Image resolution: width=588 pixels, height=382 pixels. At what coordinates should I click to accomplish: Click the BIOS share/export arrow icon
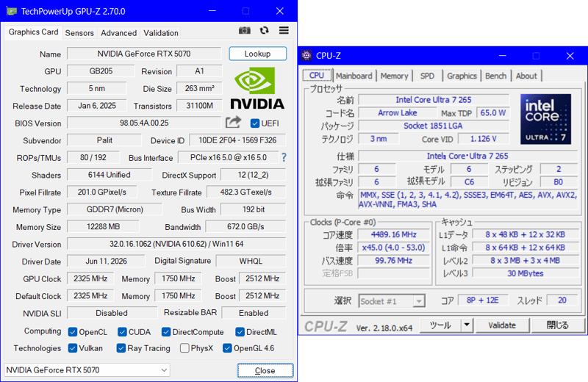(x=233, y=122)
